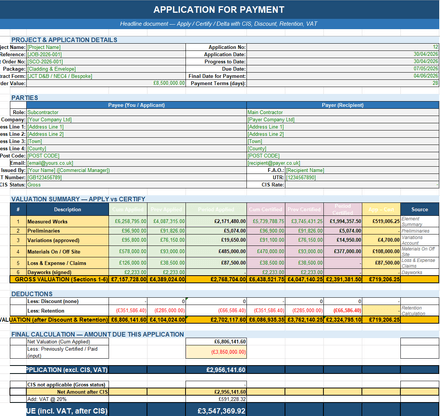Select Materials period certified £377,000.00
The height and width of the screenshot is (416, 440).
(x=343, y=252)
